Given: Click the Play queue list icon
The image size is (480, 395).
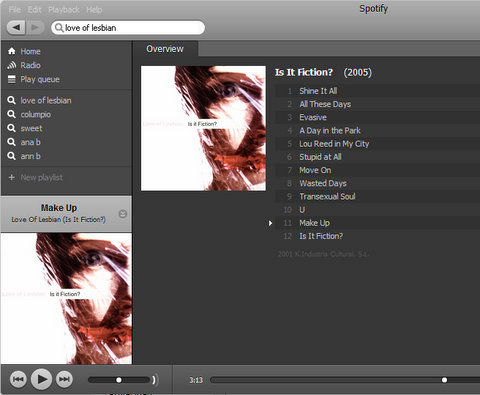Looking at the screenshot, I should pos(12,79).
